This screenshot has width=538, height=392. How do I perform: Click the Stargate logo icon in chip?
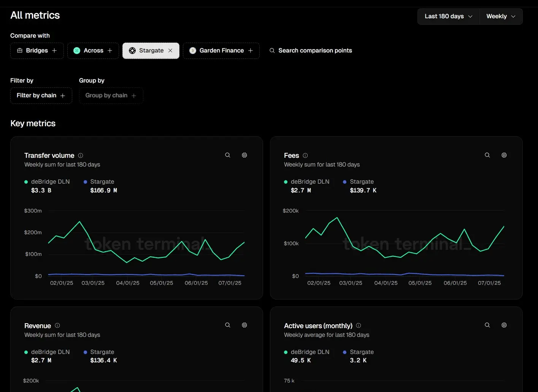pos(132,51)
